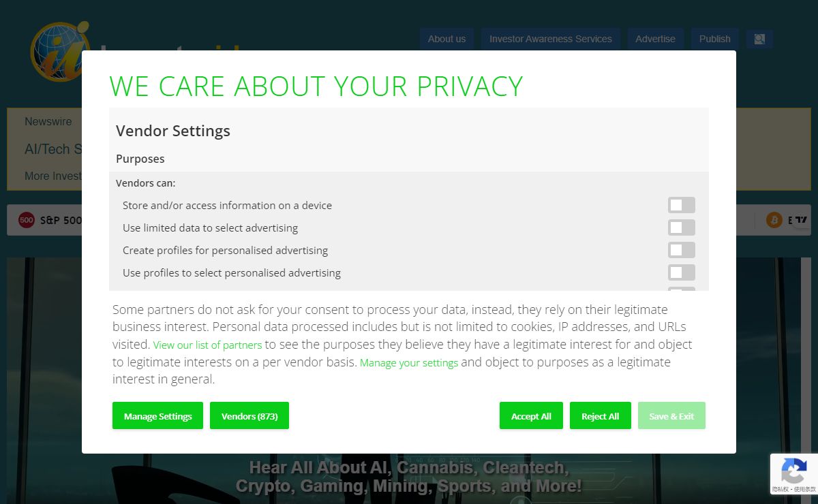Click the reCAPTCHA badge icon
This screenshot has height=504, width=818.
click(793, 471)
